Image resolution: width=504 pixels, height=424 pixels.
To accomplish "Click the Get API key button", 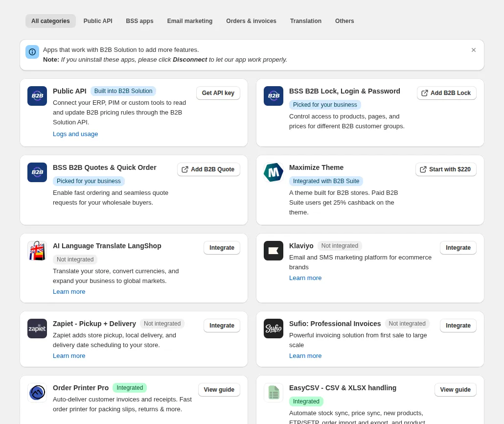I will point(218,93).
